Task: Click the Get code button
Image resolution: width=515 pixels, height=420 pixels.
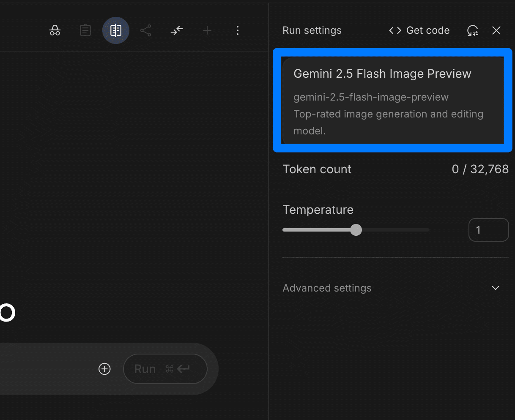Action: pos(427,30)
